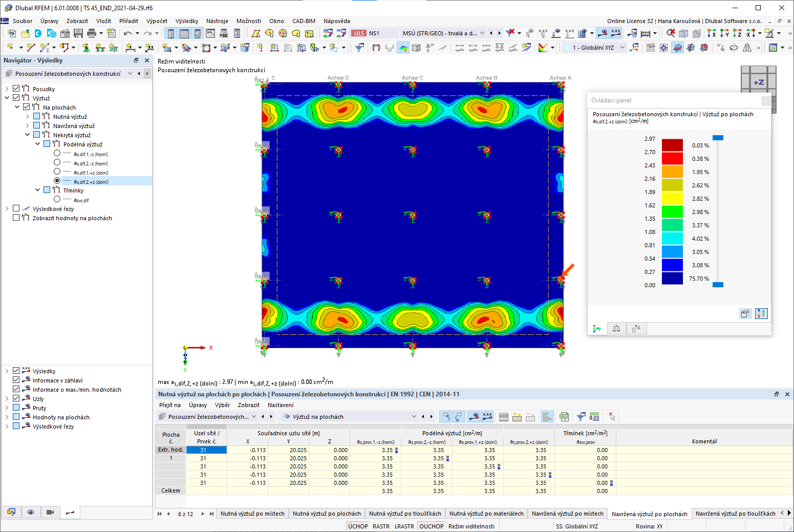This screenshot has width=794, height=532.
Task: Select the asw,dif radio button
Action: click(57, 199)
